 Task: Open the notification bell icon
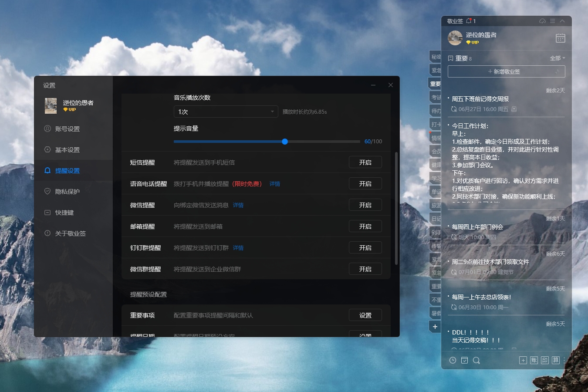point(469,21)
